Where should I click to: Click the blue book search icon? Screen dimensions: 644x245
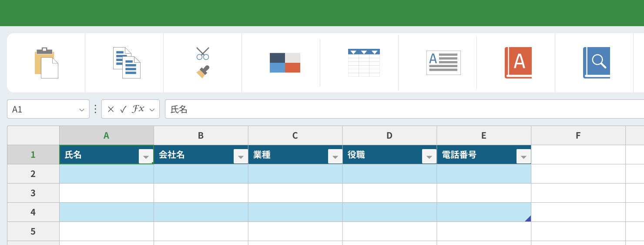click(x=596, y=63)
